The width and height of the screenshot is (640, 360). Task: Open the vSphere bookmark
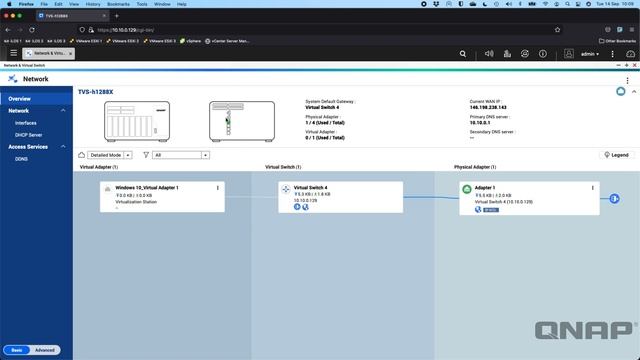191,41
